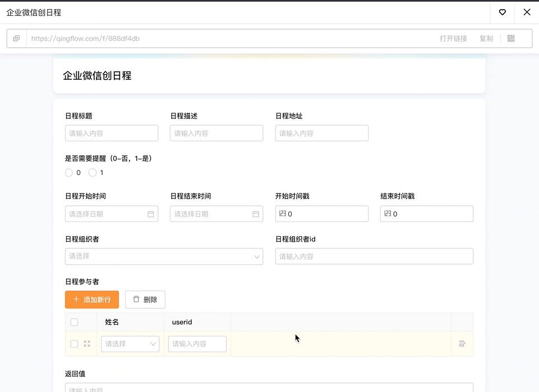
Task: Toggle the select-all checkbox in table header
Action: pyautogui.click(x=74, y=322)
